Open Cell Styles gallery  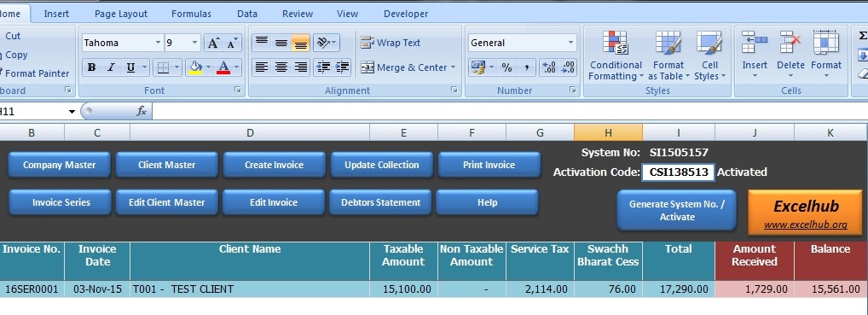coord(709,55)
